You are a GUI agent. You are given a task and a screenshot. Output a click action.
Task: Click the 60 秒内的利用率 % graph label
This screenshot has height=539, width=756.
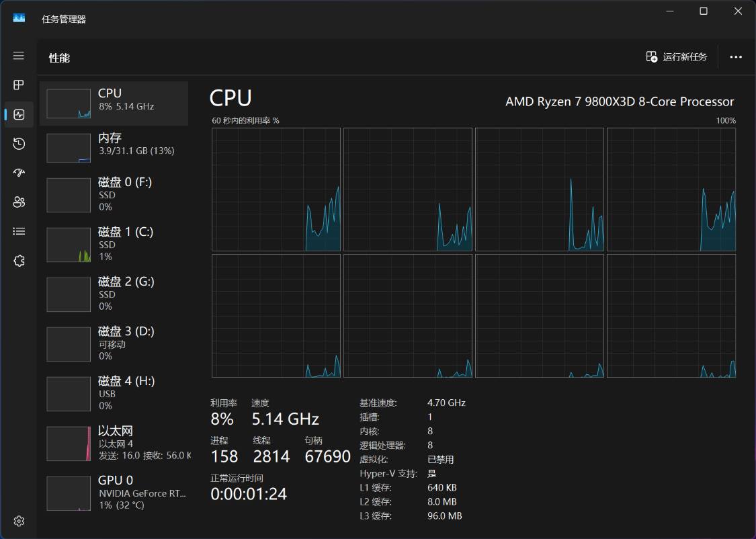[x=245, y=120]
